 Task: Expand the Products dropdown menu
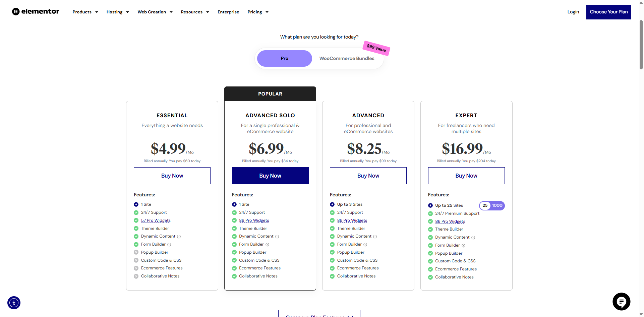[x=85, y=12]
